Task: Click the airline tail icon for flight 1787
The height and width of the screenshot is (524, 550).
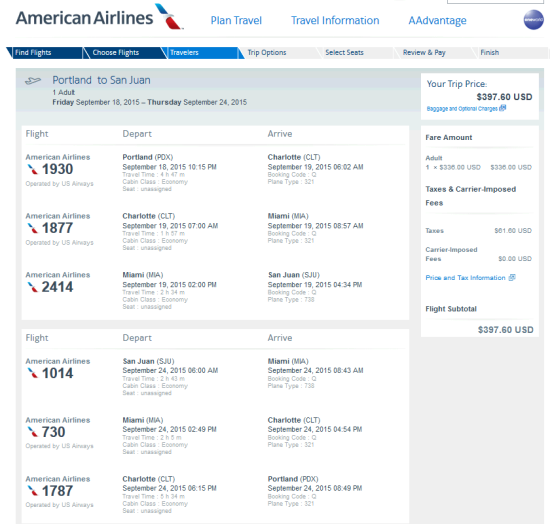Action: [x=33, y=491]
